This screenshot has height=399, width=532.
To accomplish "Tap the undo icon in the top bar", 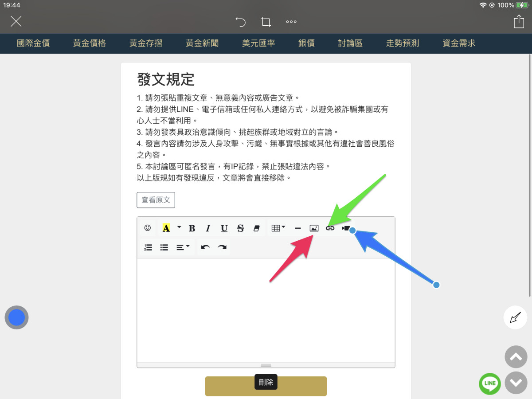I will point(240,22).
